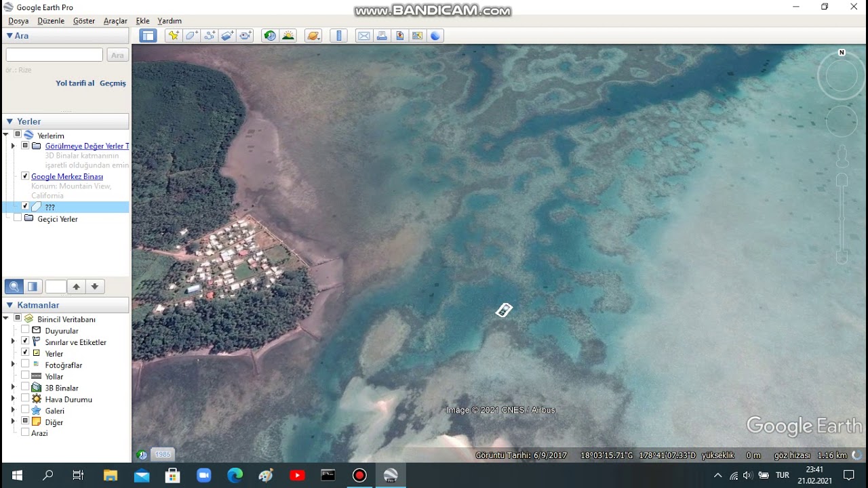Uncheck the ??? place checkbox
The image size is (868, 488).
[25, 206]
